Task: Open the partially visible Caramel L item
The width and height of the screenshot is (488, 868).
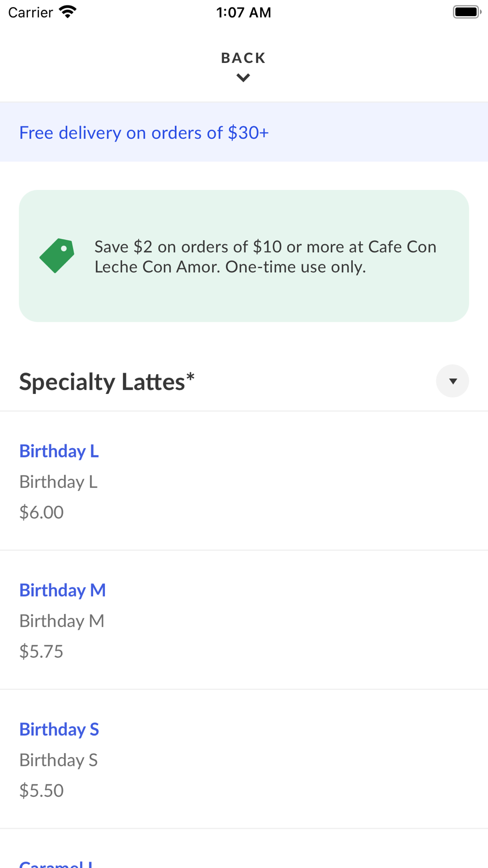Action: pos(56,863)
